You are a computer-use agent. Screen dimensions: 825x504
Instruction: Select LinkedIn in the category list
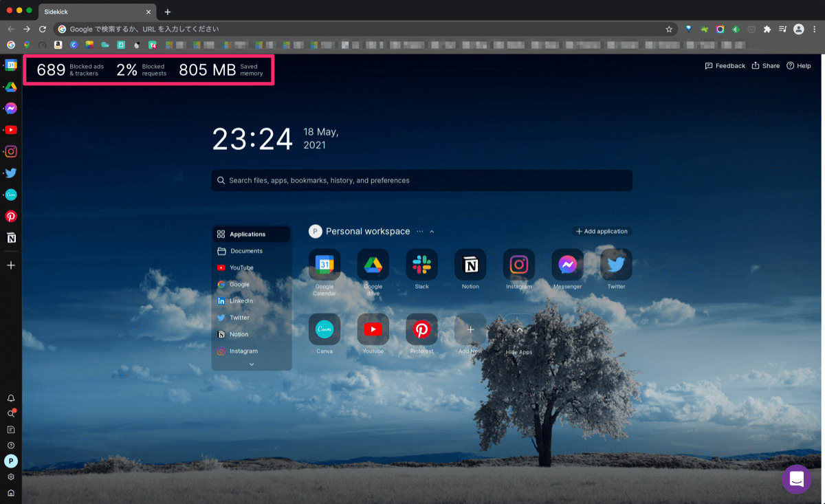252,301
